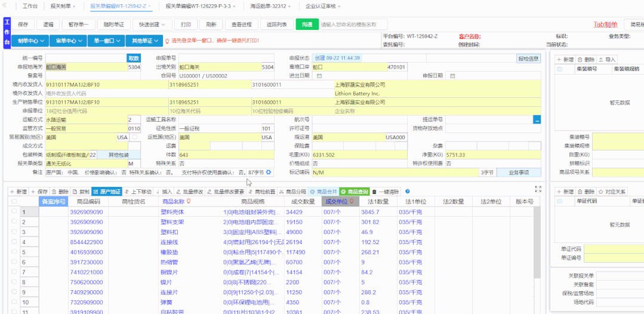Click the 暂存单一 button
The height and width of the screenshot is (314, 644).
click(78, 24)
